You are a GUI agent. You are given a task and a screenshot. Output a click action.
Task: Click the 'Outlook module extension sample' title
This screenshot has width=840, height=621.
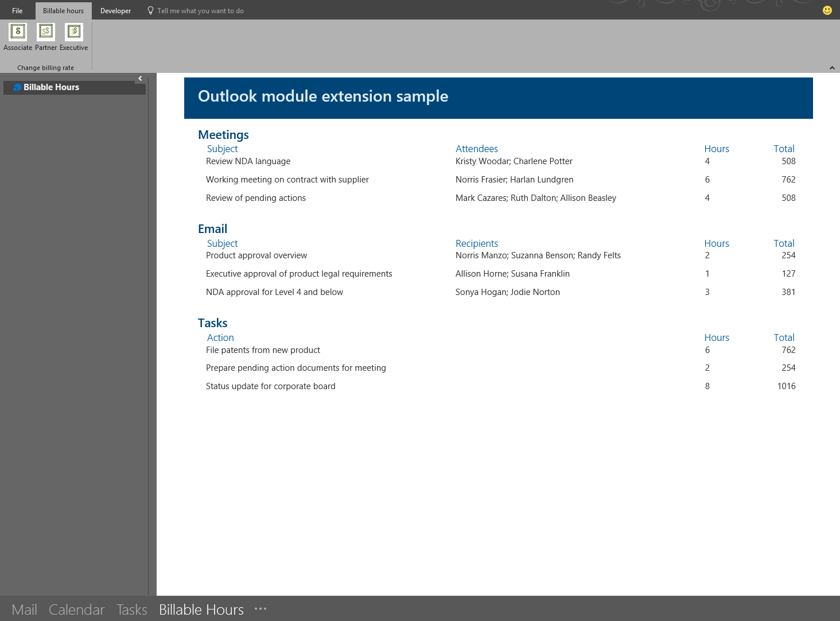(323, 96)
